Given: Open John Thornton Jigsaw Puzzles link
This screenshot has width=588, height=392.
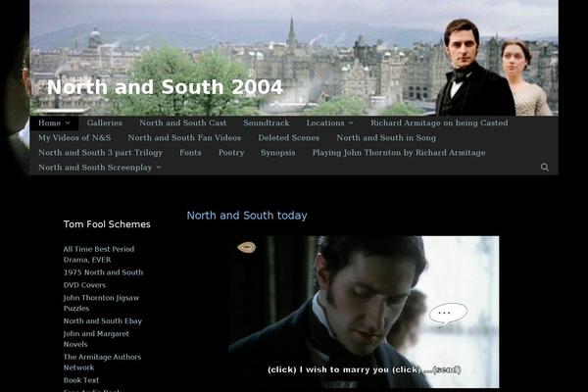Looking at the screenshot, I should 101,303.
